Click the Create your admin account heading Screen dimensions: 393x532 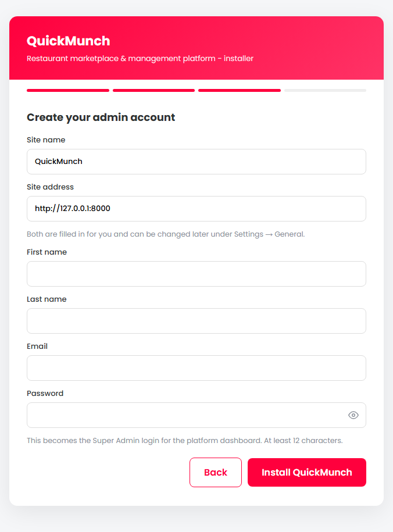(x=101, y=117)
